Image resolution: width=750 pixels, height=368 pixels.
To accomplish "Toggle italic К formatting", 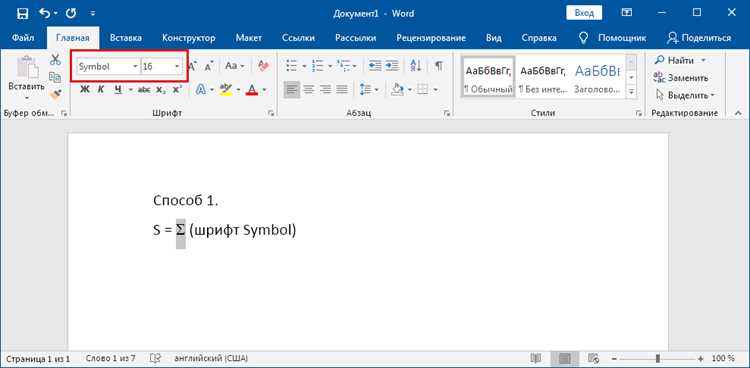I will coord(101,89).
